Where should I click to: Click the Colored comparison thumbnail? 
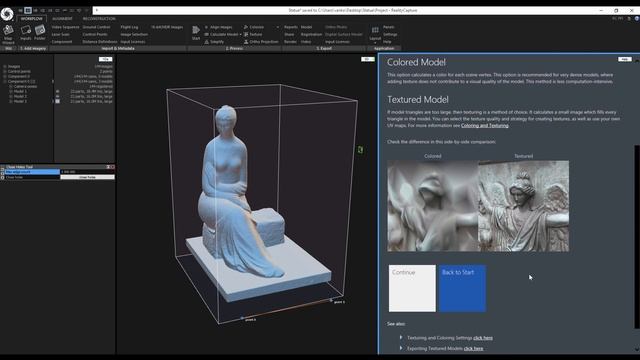pyautogui.click(x=433, y=206)
